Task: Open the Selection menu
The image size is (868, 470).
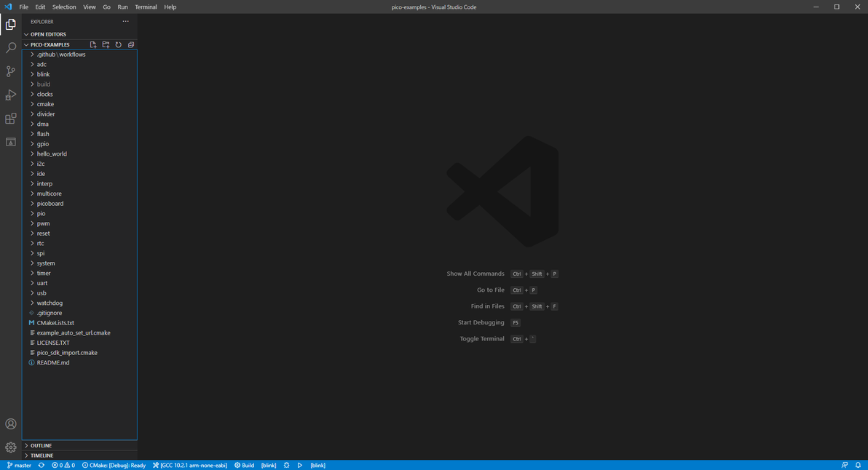Action: [64, 7]
